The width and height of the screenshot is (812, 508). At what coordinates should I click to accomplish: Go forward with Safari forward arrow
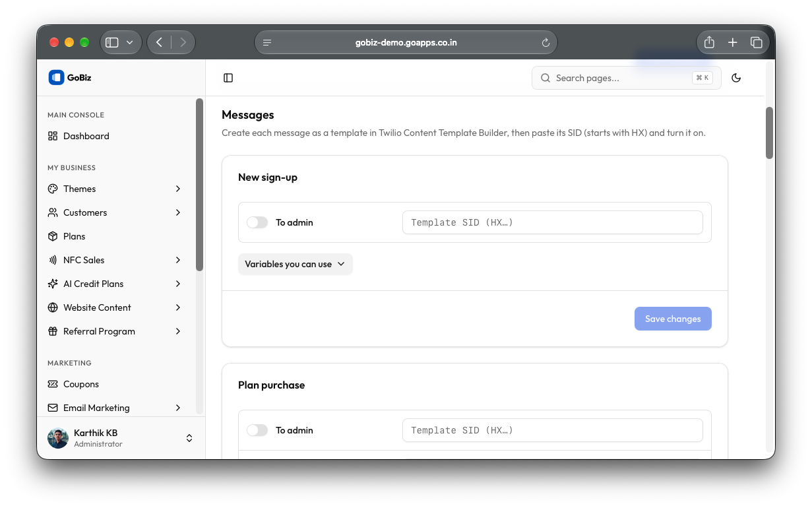click(x=183, y=42)
